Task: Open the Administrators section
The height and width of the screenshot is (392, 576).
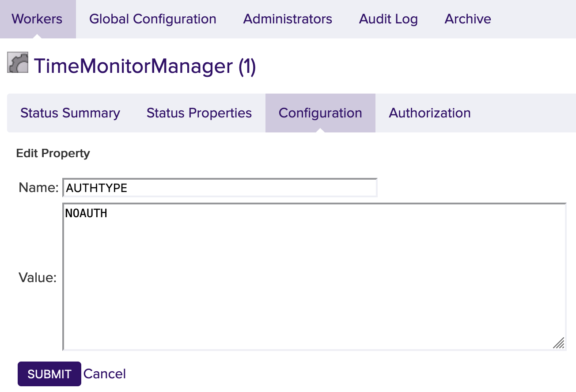Action: tap(288, 19)
